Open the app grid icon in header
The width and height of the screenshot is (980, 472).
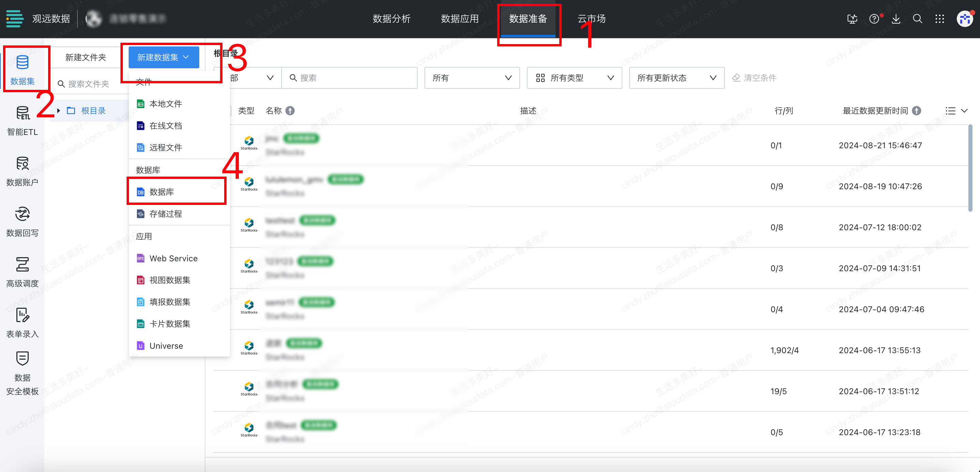[x=939, y=19]
